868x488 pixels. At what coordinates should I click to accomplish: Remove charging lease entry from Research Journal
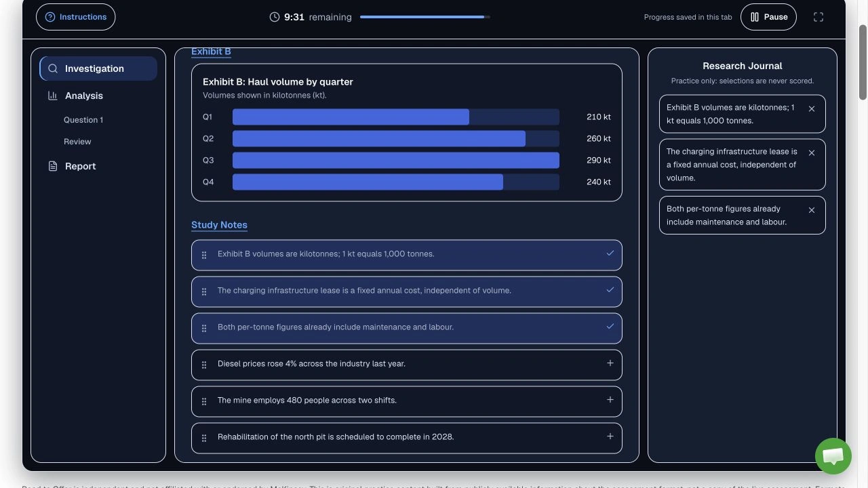pos(812,152)
